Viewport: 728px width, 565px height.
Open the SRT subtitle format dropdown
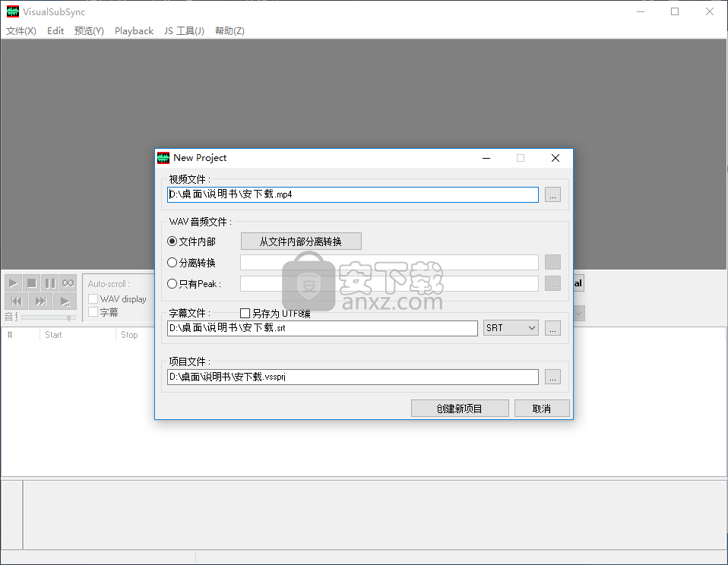pos(511,328)
